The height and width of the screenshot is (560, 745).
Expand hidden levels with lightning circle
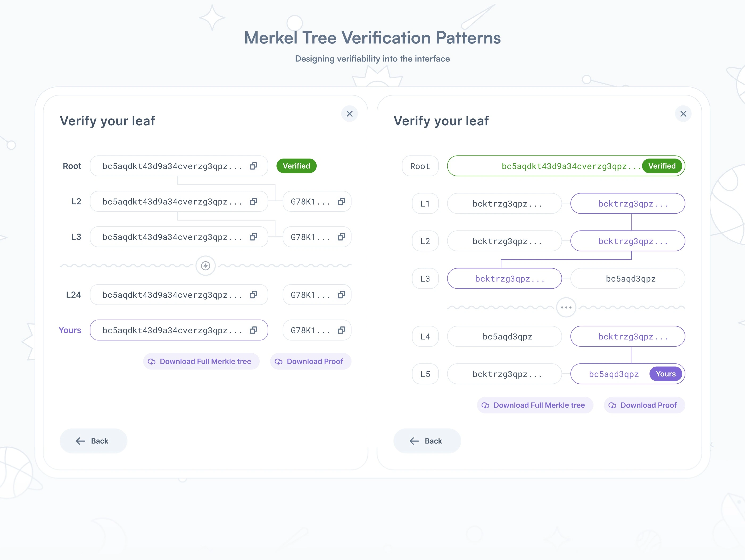pos(205,266)
